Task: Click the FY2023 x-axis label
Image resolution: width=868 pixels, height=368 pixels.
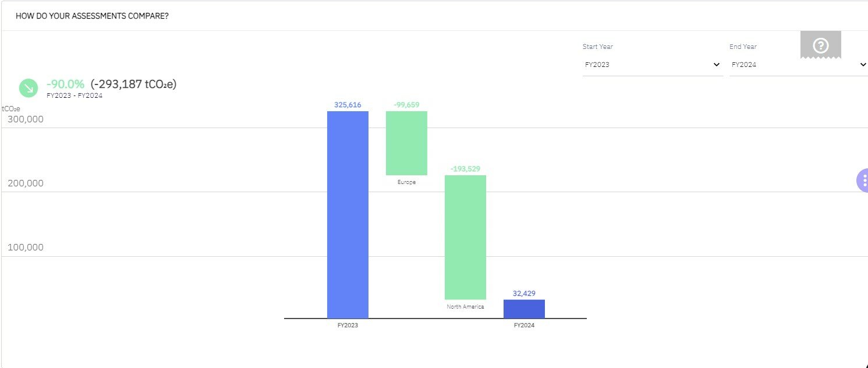Action: [x=348, y=325]
